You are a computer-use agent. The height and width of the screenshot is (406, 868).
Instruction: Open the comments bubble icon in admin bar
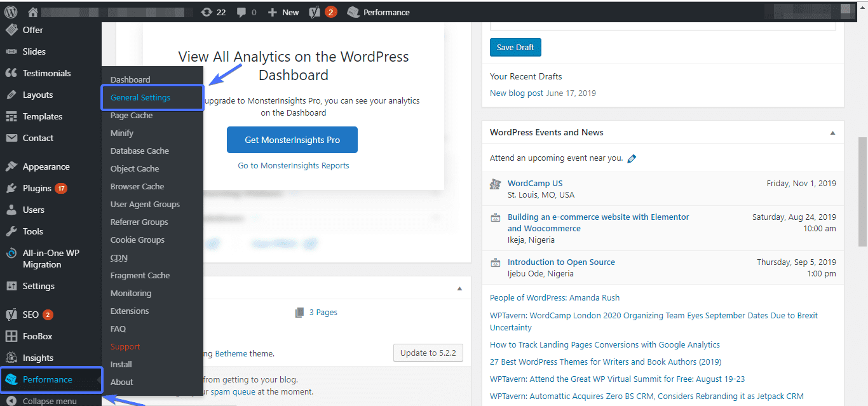pos(241,12)
